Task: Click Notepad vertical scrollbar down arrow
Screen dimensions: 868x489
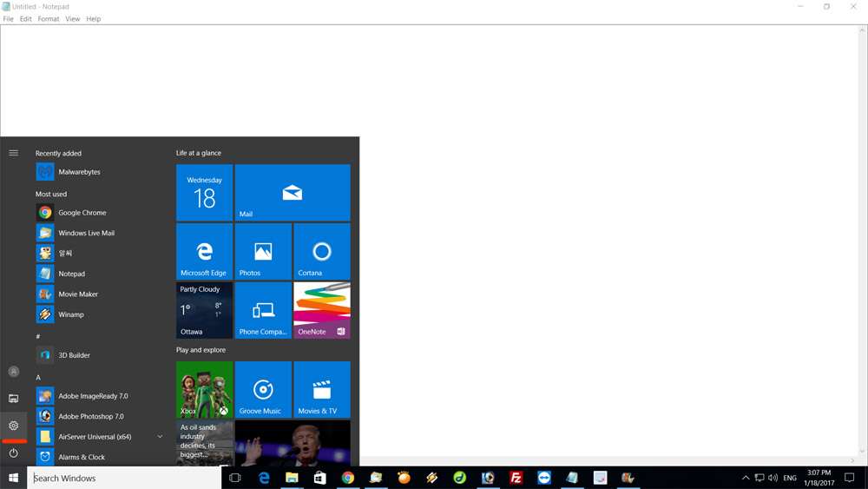Action: click(x=863, y=452)
